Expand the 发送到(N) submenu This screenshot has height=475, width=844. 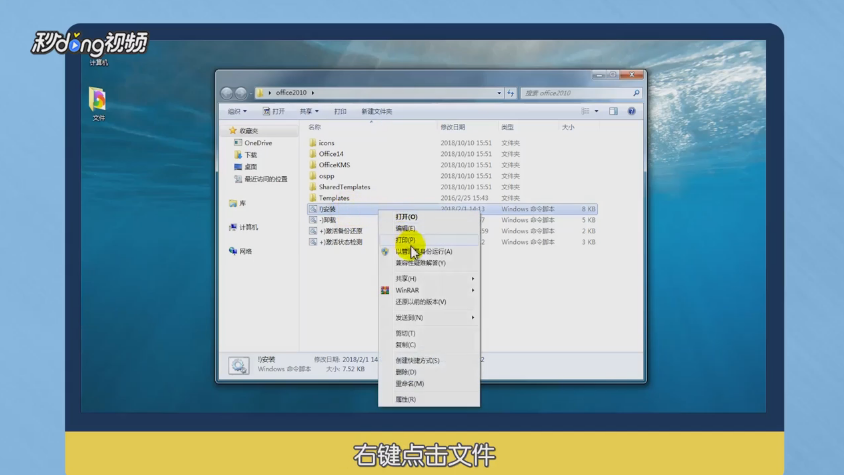point(473,318)
